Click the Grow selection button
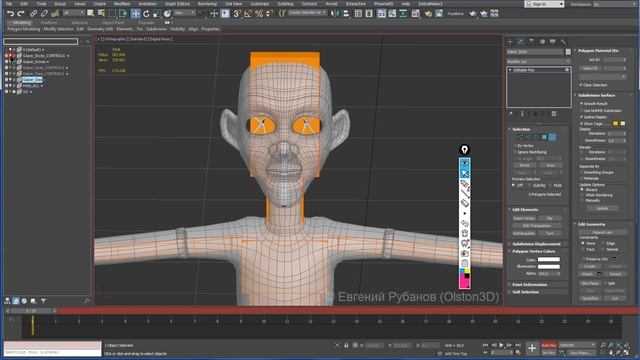 550,166
